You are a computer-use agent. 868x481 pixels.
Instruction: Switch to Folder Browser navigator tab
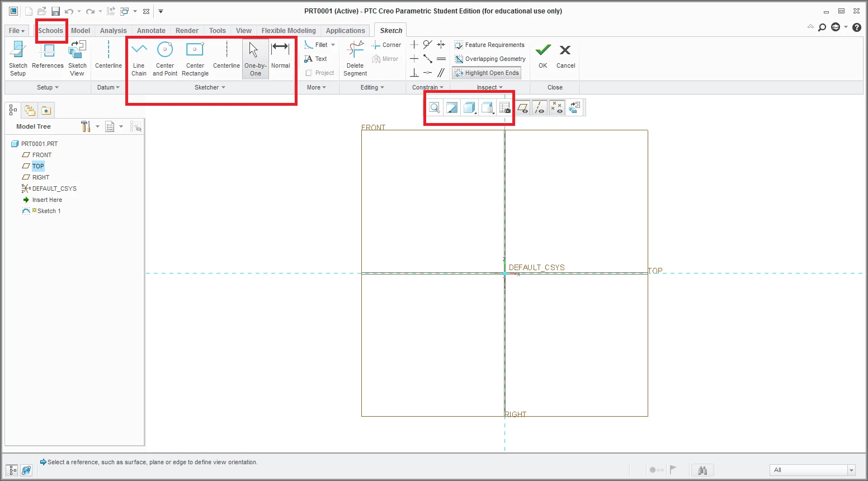(x=30, y=110)
